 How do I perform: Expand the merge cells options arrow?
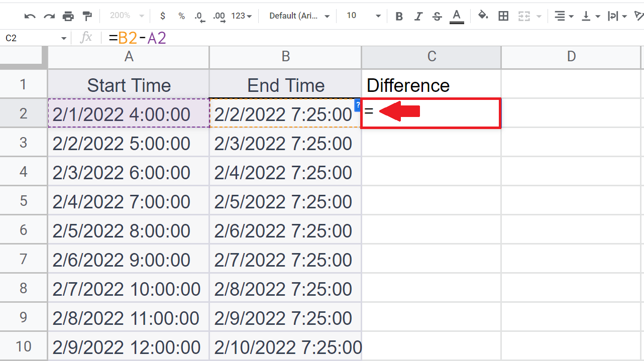pyautogui.click(x=539, y=17)
